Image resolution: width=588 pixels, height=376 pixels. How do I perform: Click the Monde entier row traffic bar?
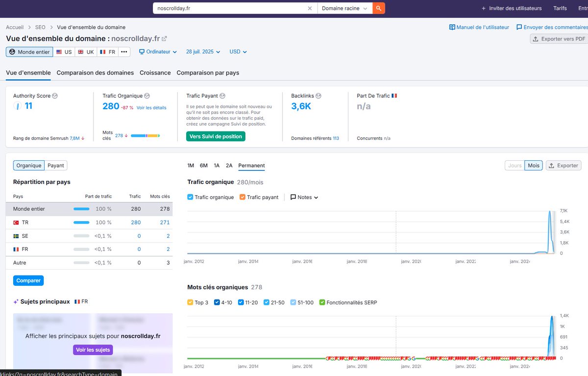click(81, 209)
